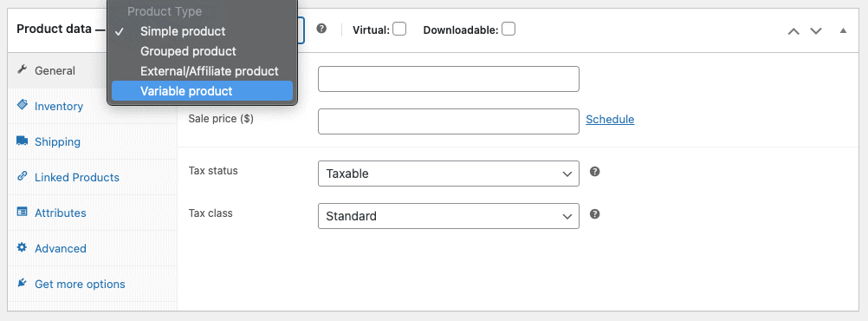Click the Linked Products chain icon
Image resolution: width=868 pixels, height=321 pixels.
pyautogui.click(x=23, y=176)
